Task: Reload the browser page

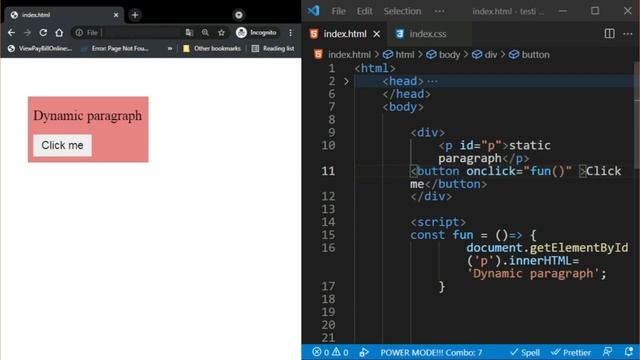Action: coord(43,33)
